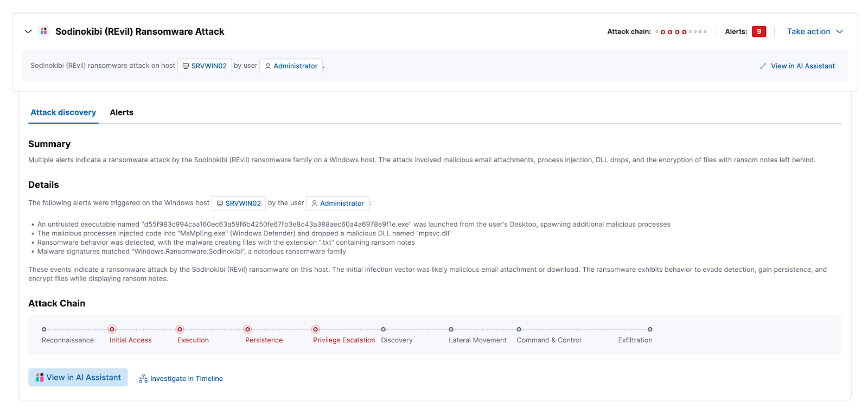This screenshot has height=414, width=868.
Task: Click the AI Assistant icon in the bottom button
Action: (40, 378)
